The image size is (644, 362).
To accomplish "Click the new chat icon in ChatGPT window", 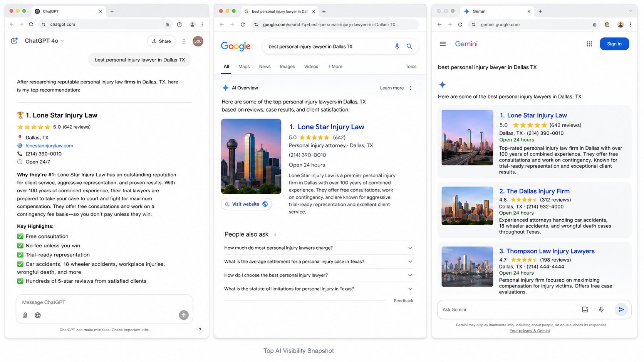I will 14,41.
